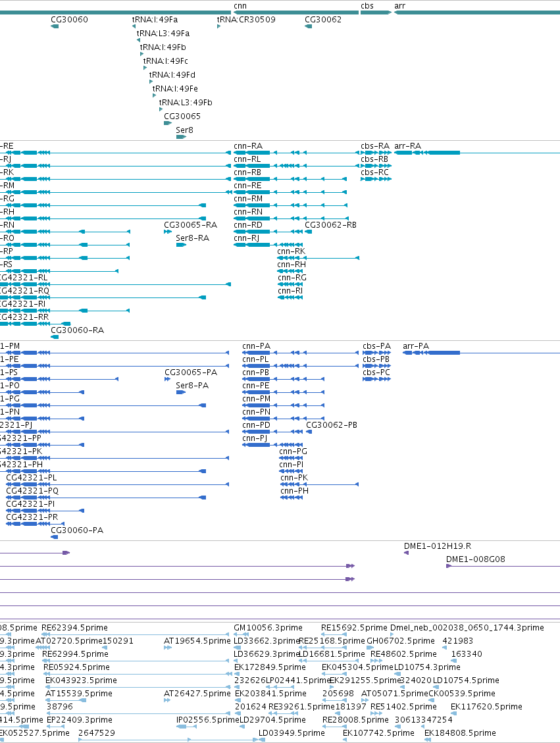
Task: Select protein arr-PA
Action: 416,346
